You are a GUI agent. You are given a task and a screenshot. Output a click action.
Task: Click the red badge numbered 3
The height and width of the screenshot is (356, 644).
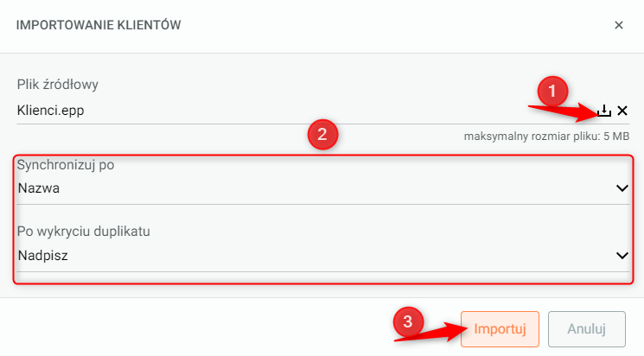point(408,322)
